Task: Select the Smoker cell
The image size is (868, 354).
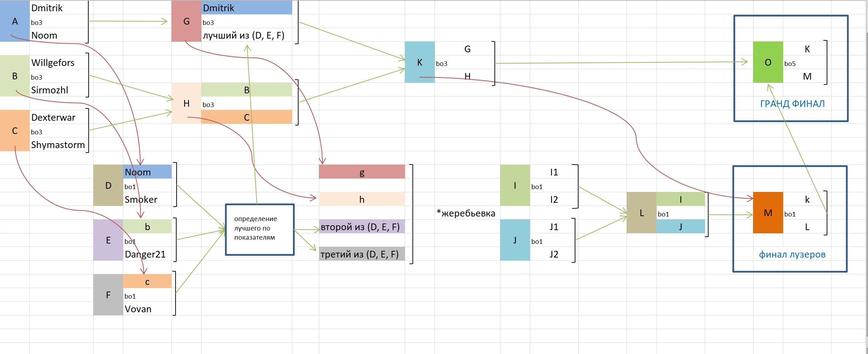Action: click(148, 199)
